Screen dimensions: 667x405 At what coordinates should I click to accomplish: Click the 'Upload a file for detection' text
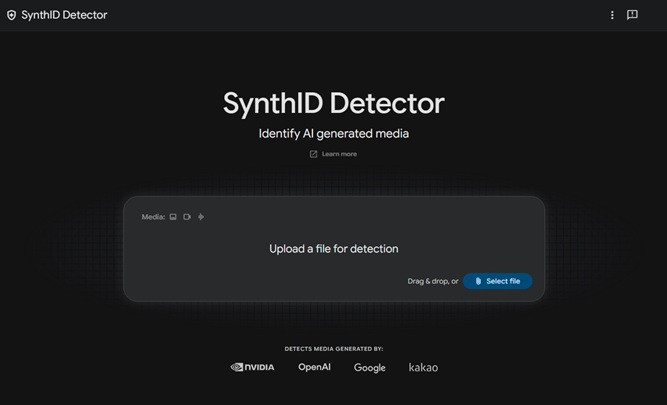334,249
